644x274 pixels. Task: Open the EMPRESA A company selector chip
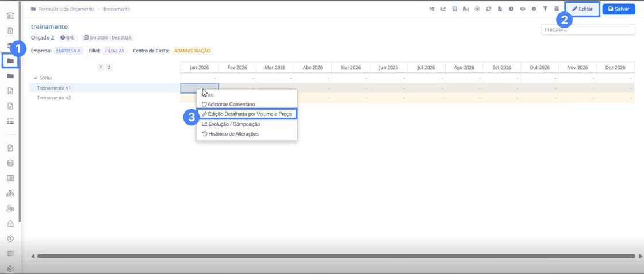(68, 51)
